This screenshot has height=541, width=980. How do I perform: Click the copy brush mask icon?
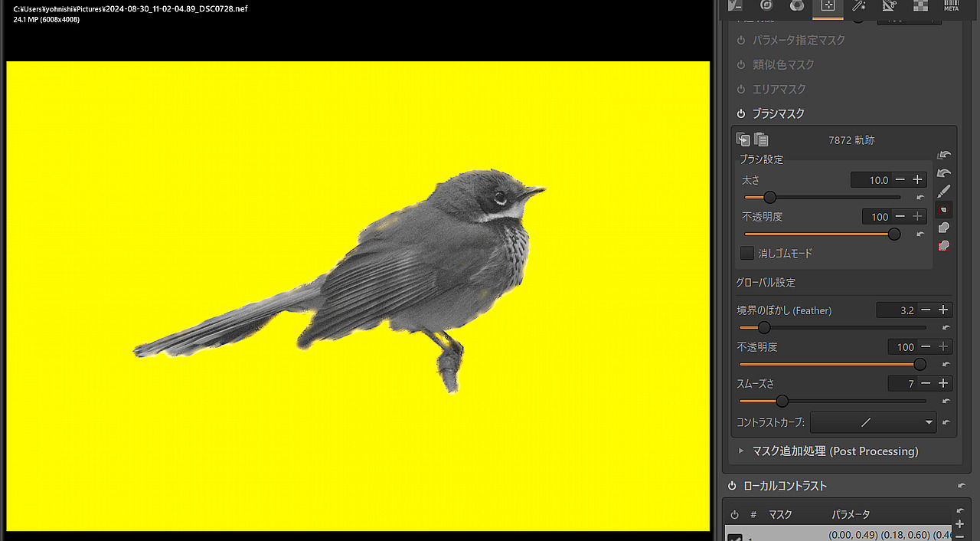click(743, 139)
